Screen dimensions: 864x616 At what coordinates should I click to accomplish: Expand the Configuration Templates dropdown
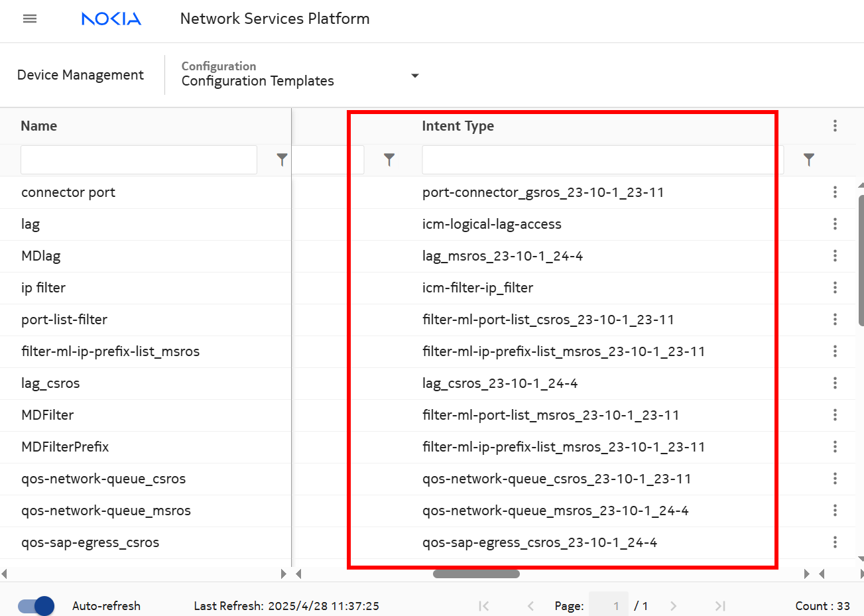pos(415,76)
